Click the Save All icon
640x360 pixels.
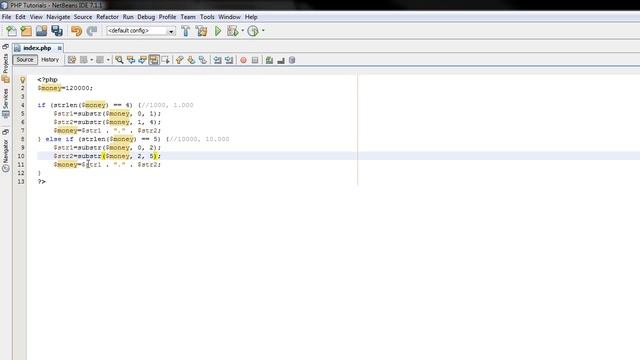[x=57, y=31]
